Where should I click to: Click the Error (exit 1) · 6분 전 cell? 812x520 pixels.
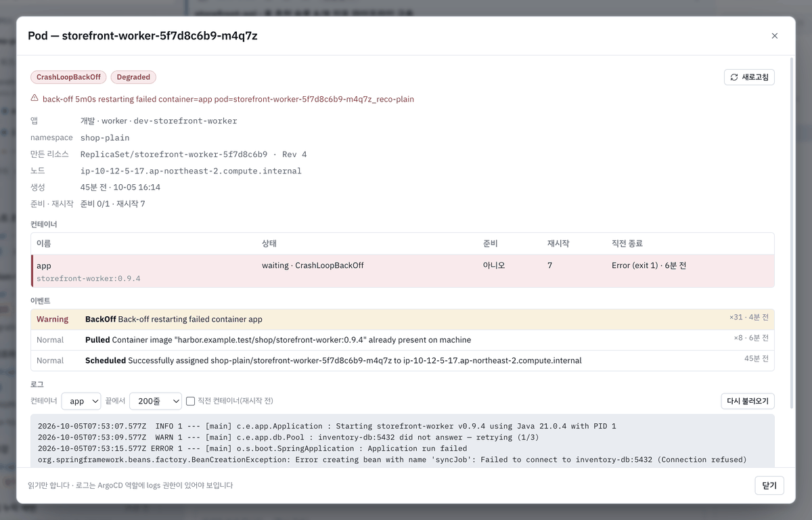649,265
